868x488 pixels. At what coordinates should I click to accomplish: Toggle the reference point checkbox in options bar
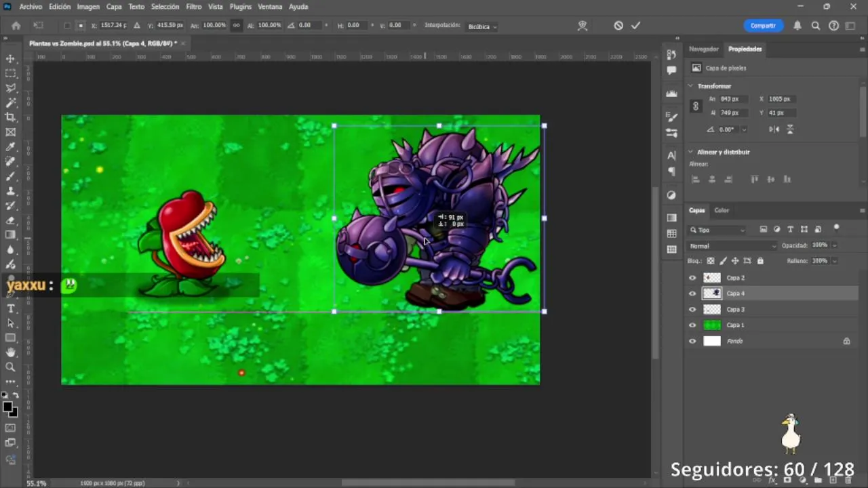click(x=67, y=26)
